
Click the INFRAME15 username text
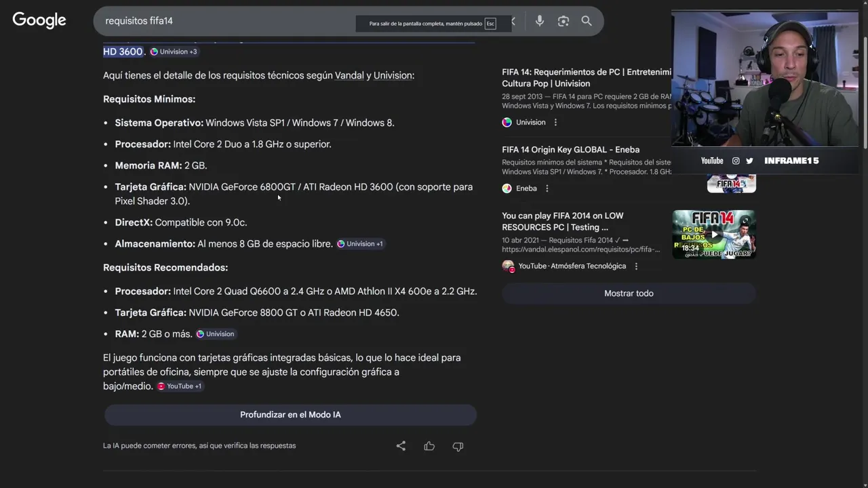[x=791, y=161]
